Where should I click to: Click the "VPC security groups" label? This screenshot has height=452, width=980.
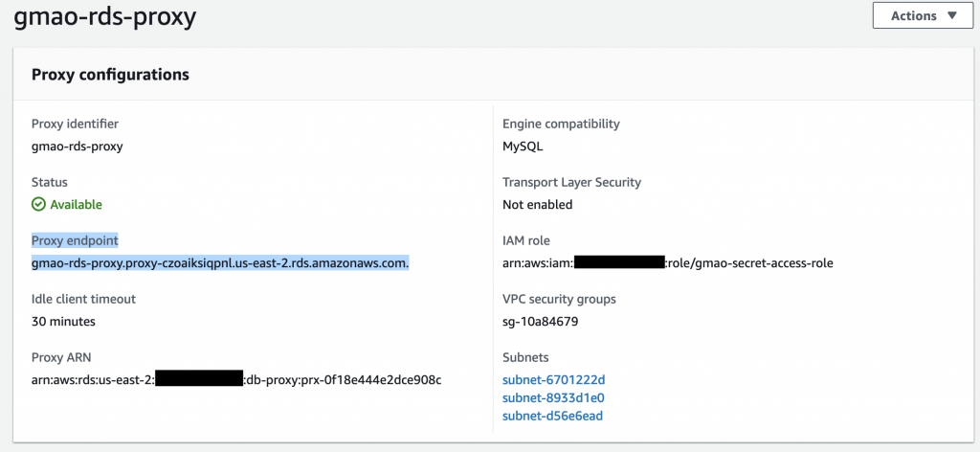[x=560, y=299]
